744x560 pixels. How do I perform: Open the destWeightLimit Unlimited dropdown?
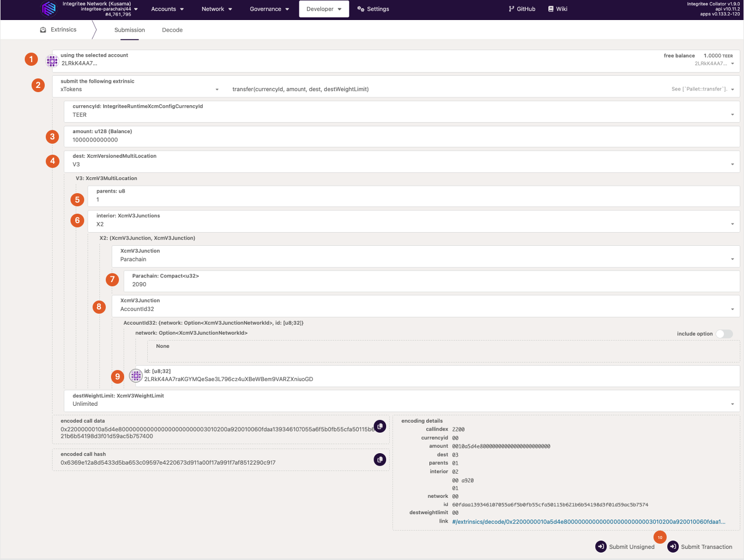pos(732,404)
